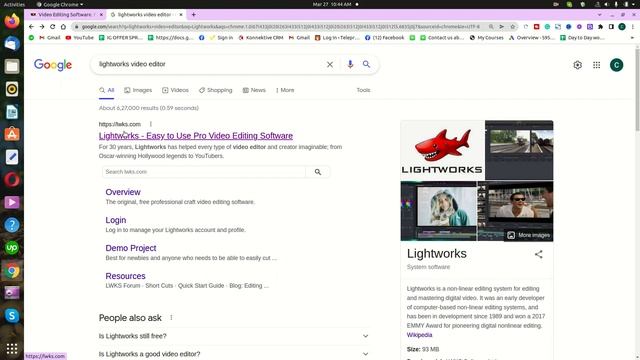Open Lightworks Easy to Use Pro result
Viewport: 640px width, 360px height.
click(x=196, y=136)
